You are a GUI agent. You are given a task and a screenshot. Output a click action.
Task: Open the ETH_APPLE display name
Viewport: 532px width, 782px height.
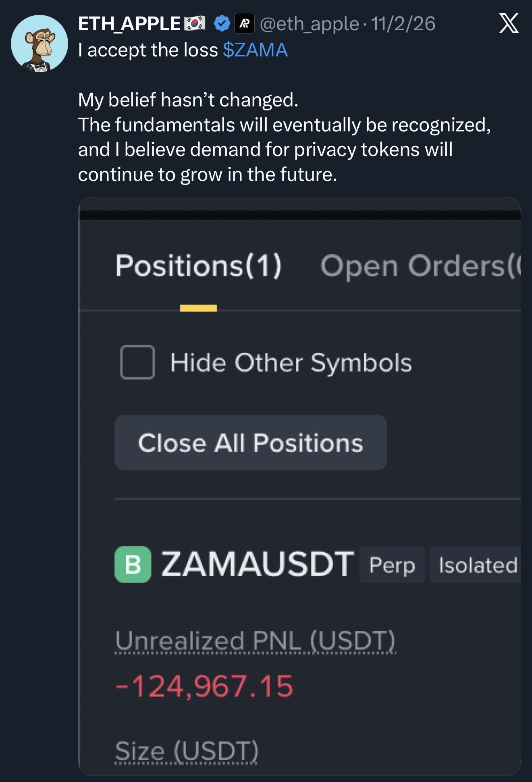129,24
